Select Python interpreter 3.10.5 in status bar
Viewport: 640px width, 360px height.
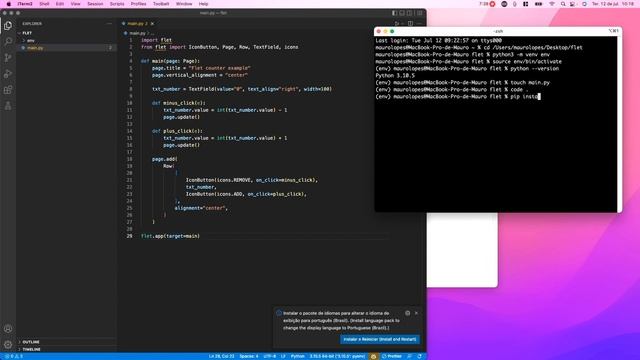coord(337,356)
